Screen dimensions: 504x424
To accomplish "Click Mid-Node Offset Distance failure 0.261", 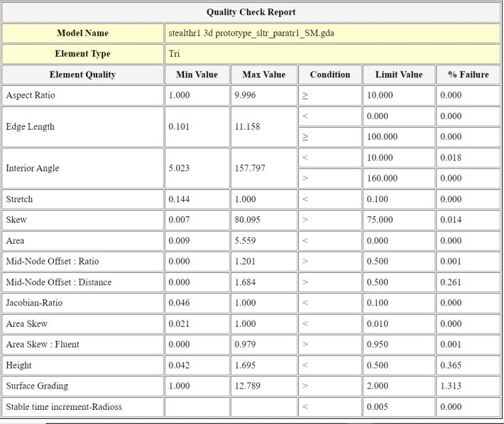I will pyautogui.click(x=451, y=282).
